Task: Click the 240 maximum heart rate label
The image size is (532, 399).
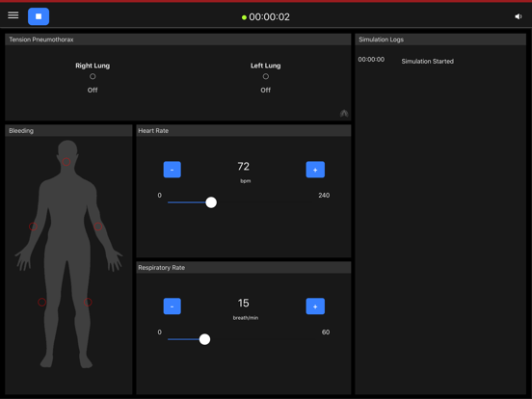Action: (x=324, y=195)
